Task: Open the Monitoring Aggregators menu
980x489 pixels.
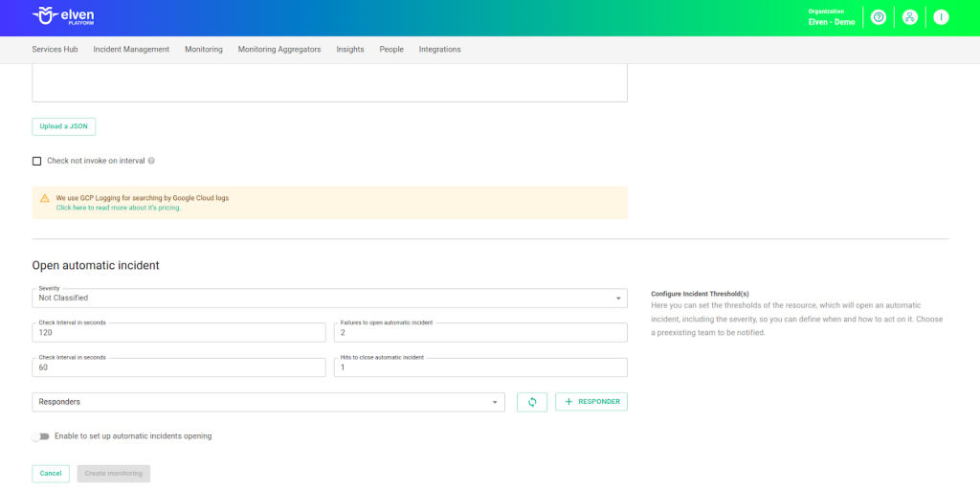Action: 279,50
